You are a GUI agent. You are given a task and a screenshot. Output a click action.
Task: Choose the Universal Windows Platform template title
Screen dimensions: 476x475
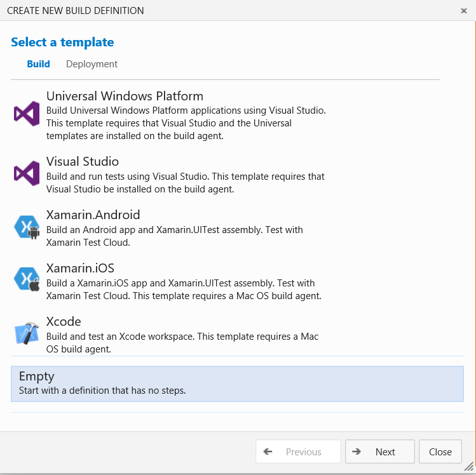coord(125,96)
